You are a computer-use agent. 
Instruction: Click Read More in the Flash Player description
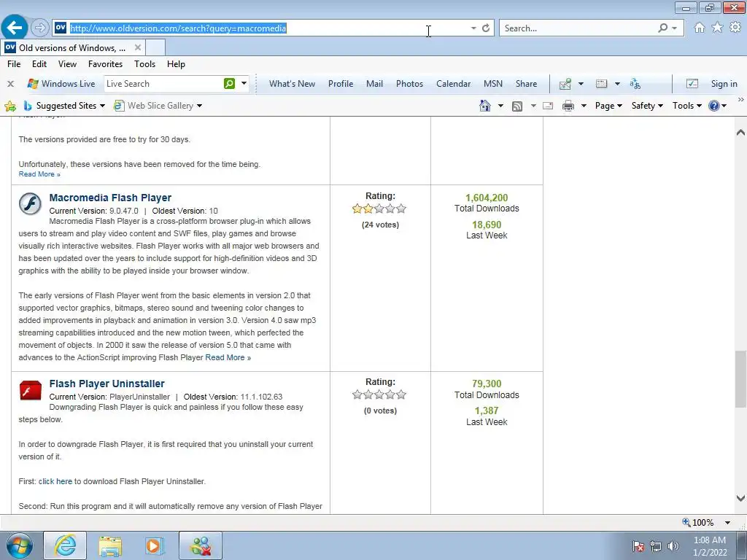pos(228,357)
